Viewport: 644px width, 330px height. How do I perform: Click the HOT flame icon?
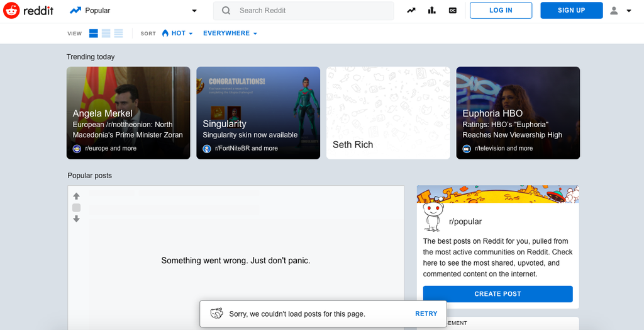tap(165, 33)
